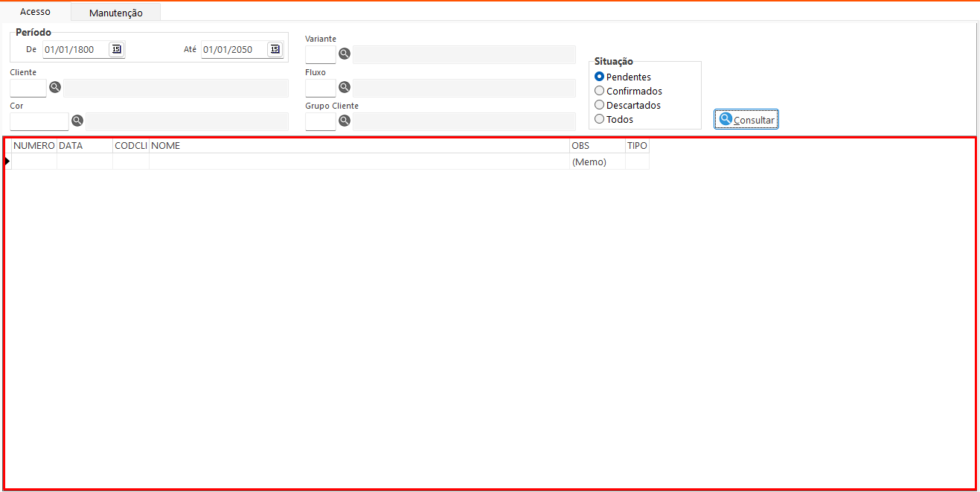Click the Cor search magnifier icon
980x492 pixels.
click(77, 121)
